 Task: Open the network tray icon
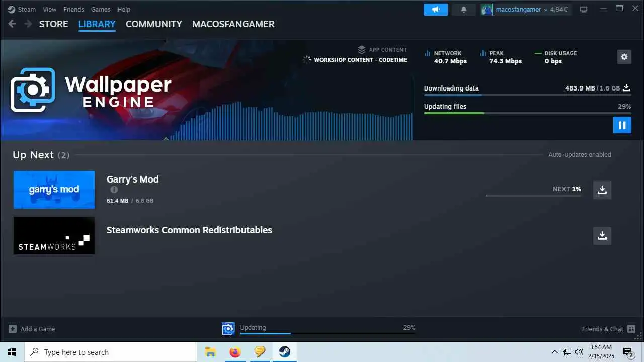pyautogui.click(x=567, y=352)
